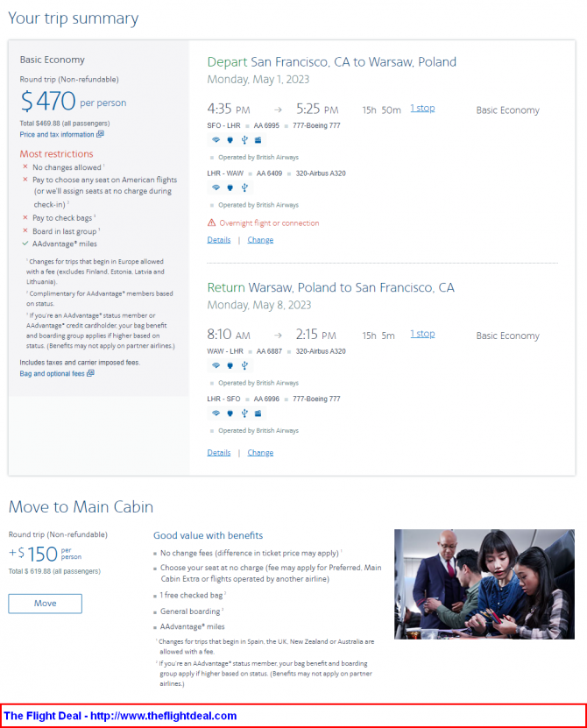Screen dimensions: 587x728
Task: Click the overnight flight warning triangle icon
Action: (x=212, y=223)
